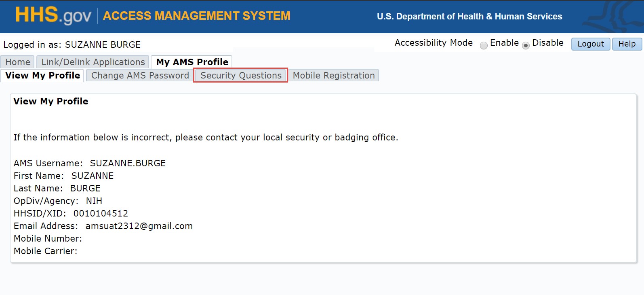Click the Logged in as SUZANNE BURGE text
Viewport: 644px width, 295px height.
[x=72, y=45]
